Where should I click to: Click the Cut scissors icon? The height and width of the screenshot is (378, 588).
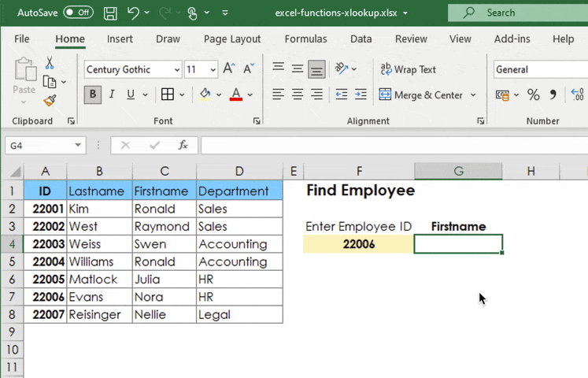50,64
